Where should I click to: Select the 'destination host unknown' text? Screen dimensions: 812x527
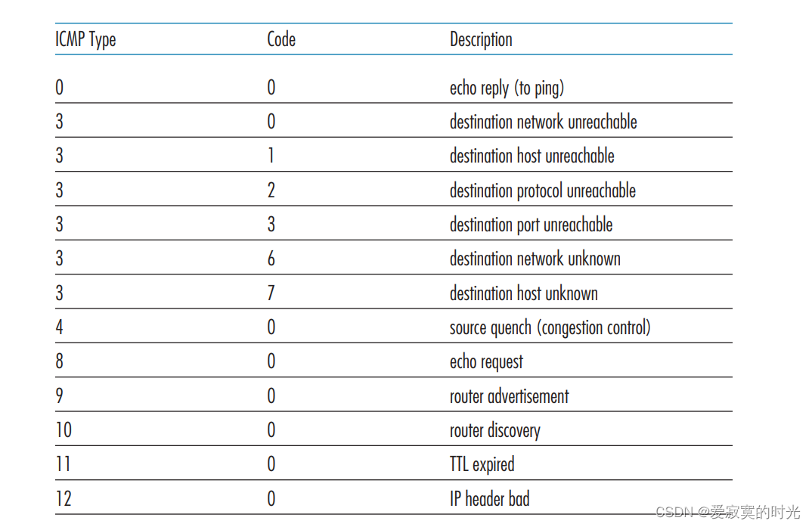[523, 293]
